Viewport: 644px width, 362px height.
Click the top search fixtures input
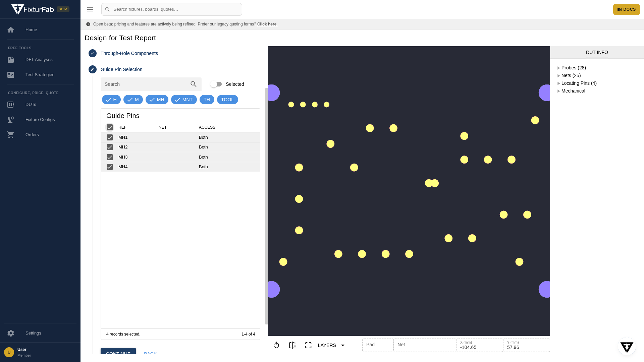(x=172, y=9)
